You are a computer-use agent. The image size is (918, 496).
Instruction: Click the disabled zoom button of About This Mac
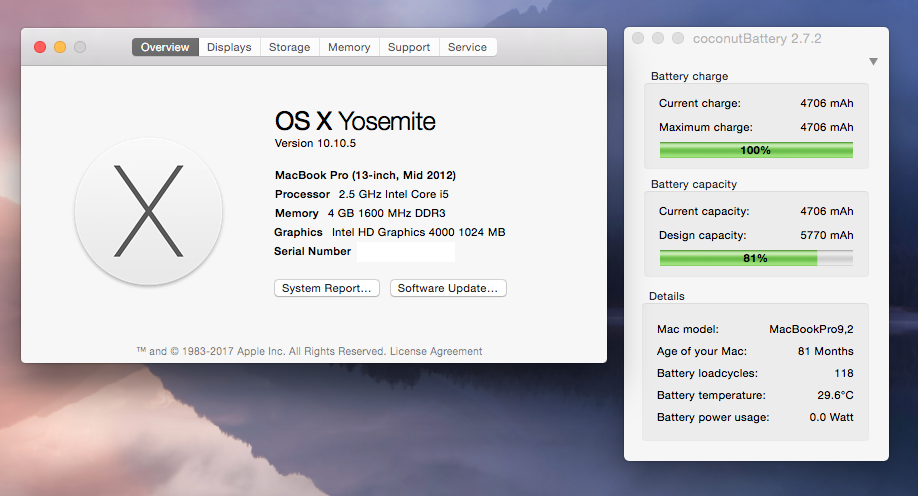tap(80, 47)
